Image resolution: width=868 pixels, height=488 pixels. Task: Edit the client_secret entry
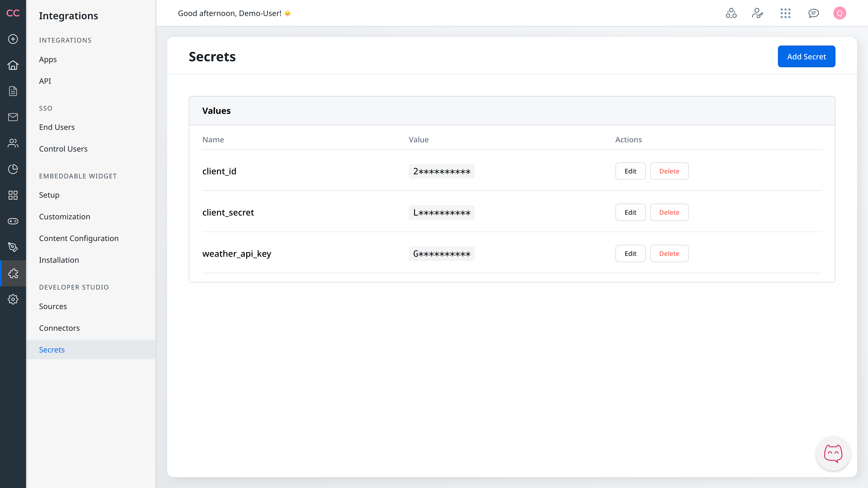(630, 213)
